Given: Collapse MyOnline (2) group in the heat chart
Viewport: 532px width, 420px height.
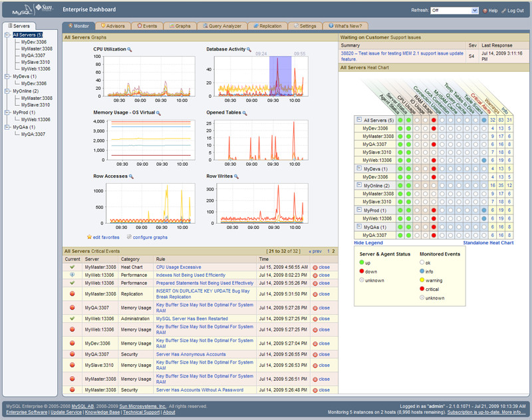Looking at the screenshot, I should point(359,185).
